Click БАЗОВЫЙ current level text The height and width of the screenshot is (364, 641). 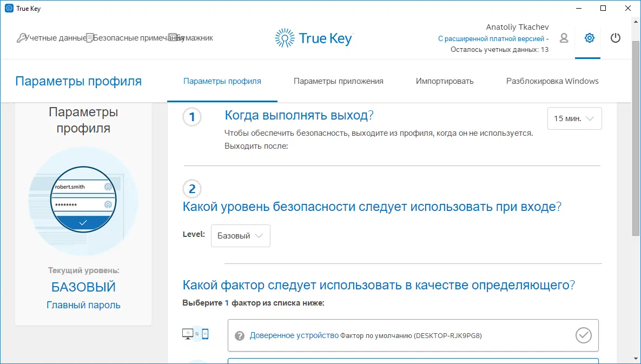click(x=83, y=287)
